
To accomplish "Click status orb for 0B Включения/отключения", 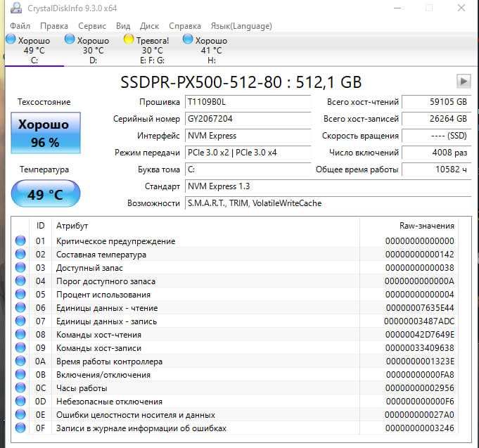I will [20, 374].
